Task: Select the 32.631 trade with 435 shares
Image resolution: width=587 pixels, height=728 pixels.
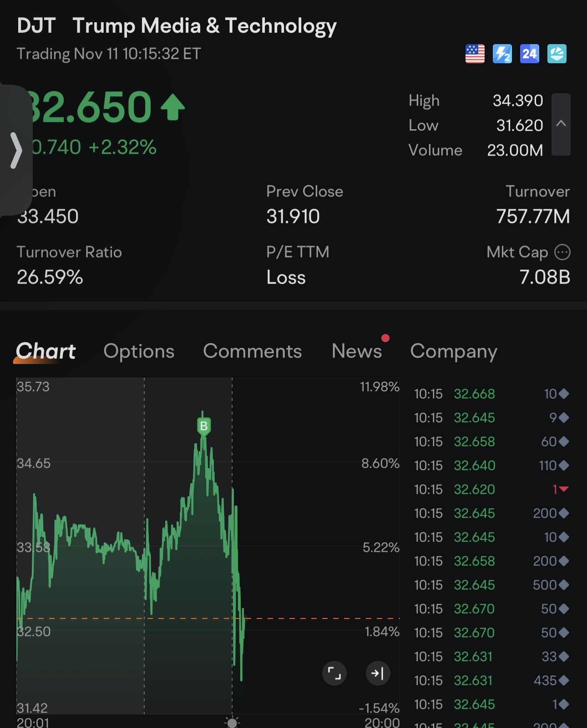Action: point(491,681)
